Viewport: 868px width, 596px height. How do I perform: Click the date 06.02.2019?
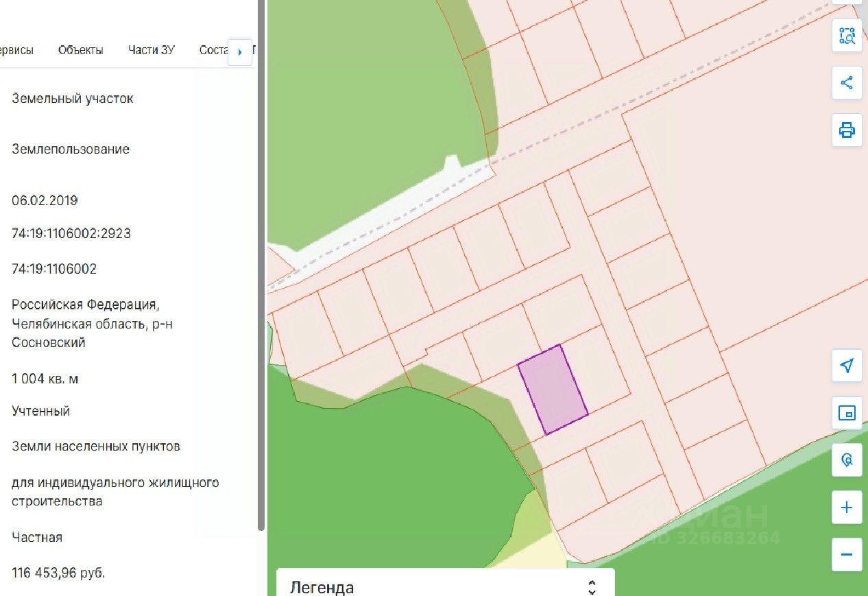(45, 201)
